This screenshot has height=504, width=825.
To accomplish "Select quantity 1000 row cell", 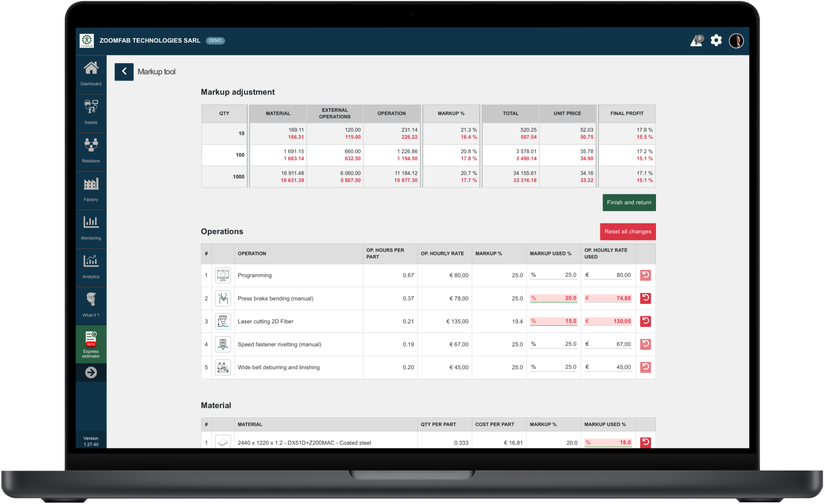I will coord(224,176).
